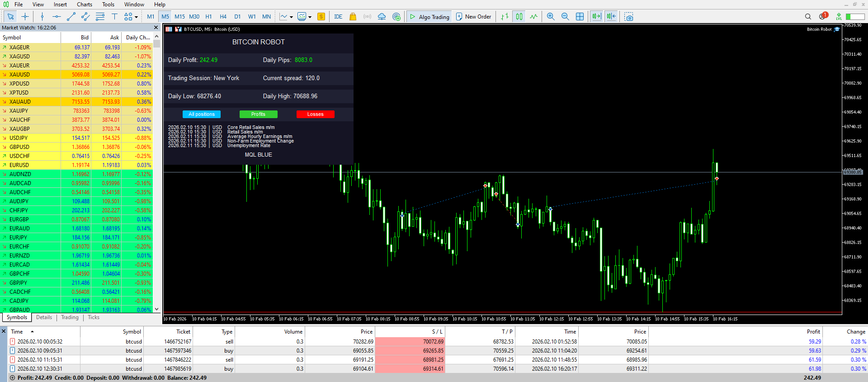Select the text label tool

point(114,17)
